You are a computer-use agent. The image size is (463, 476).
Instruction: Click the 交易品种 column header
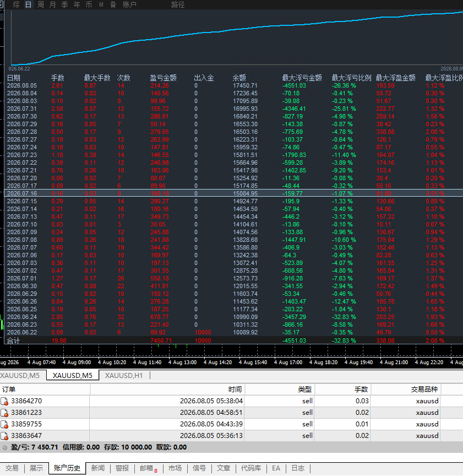coord(406,390)
